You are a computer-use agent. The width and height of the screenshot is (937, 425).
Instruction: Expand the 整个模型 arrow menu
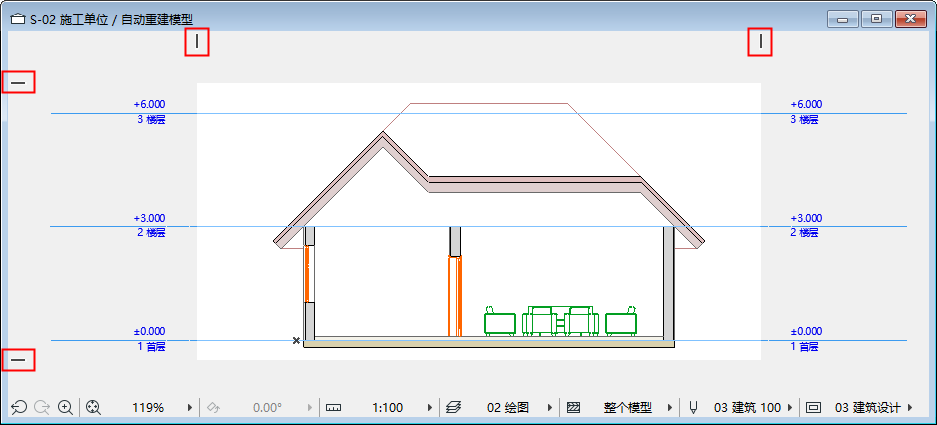pyautogui.click(x=670, y=408)
